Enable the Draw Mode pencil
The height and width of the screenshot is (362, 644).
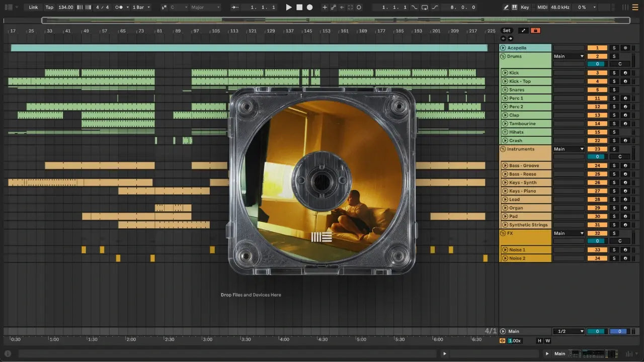click(x=506, y=8)
